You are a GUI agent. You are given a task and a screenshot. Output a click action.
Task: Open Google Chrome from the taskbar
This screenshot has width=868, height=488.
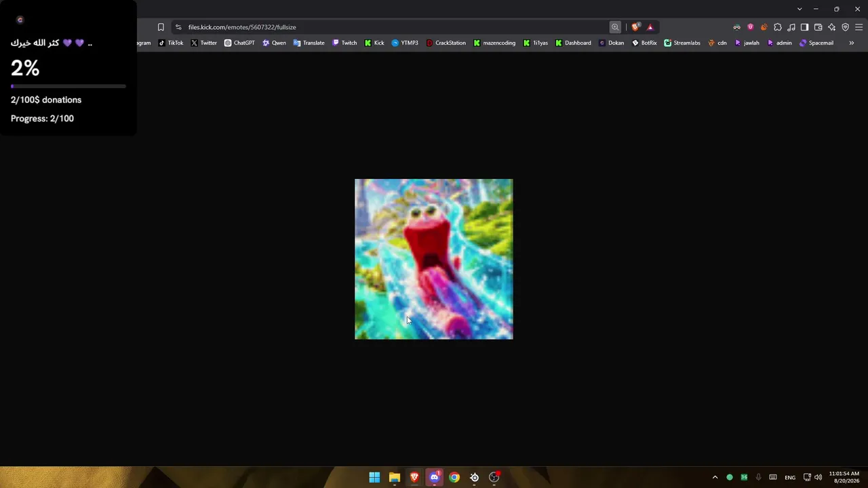[454, 477]
